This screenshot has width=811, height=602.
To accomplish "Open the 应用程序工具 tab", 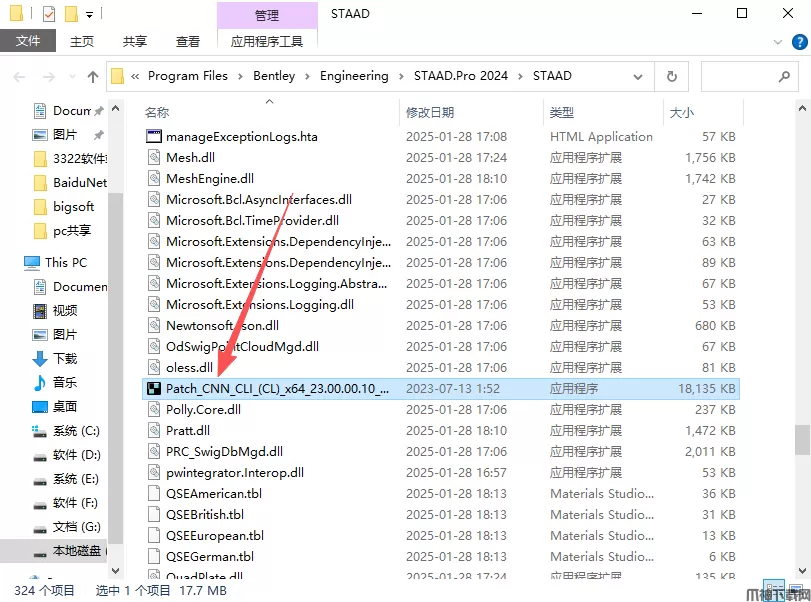I will (x=267, y=41).
